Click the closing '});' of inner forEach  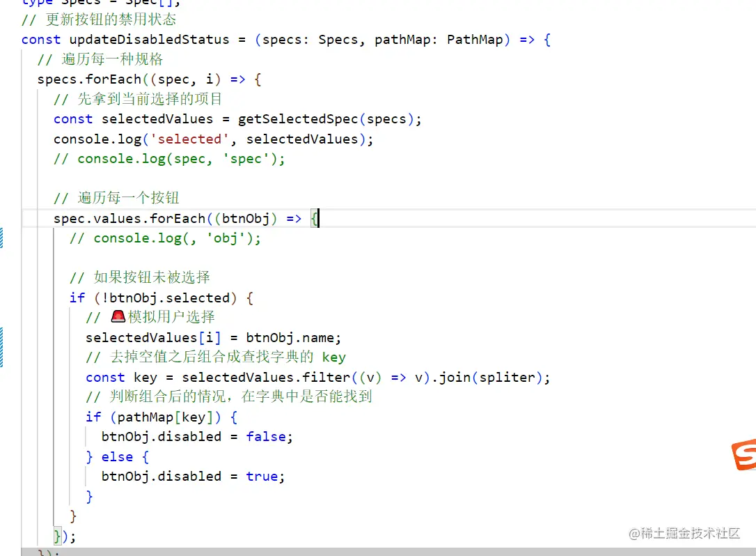click(65, 536)
